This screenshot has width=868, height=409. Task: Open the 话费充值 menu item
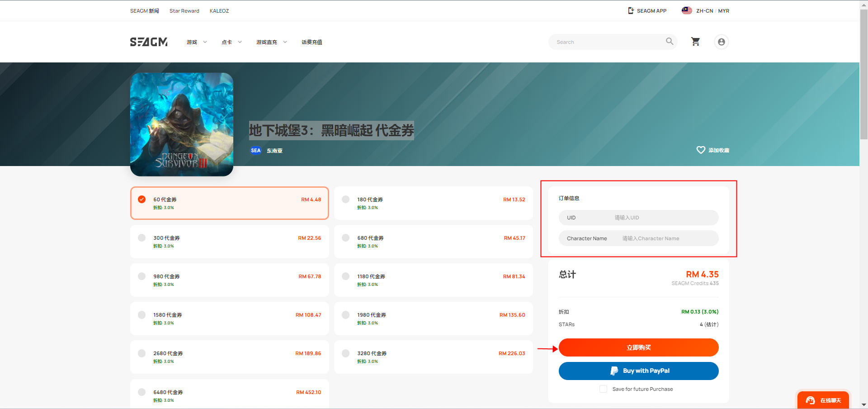[x=312, y=42]
